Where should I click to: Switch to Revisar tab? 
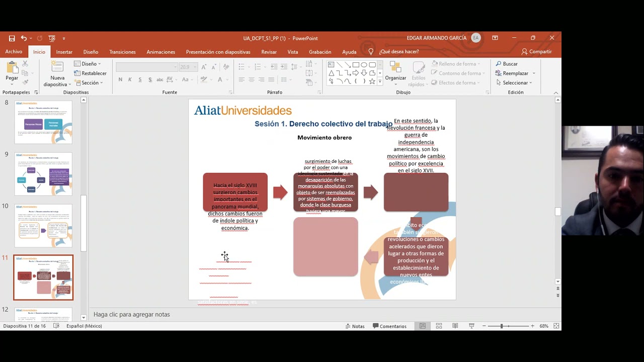(x=269, y=52)
